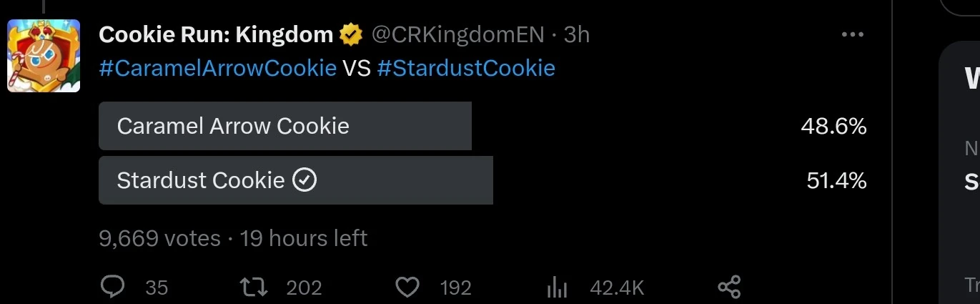Repost the tweet using the retweet icon
Image resolution: width=980 pixels, height=304 pixels.
pyautogui.click(x=254, y=287)
